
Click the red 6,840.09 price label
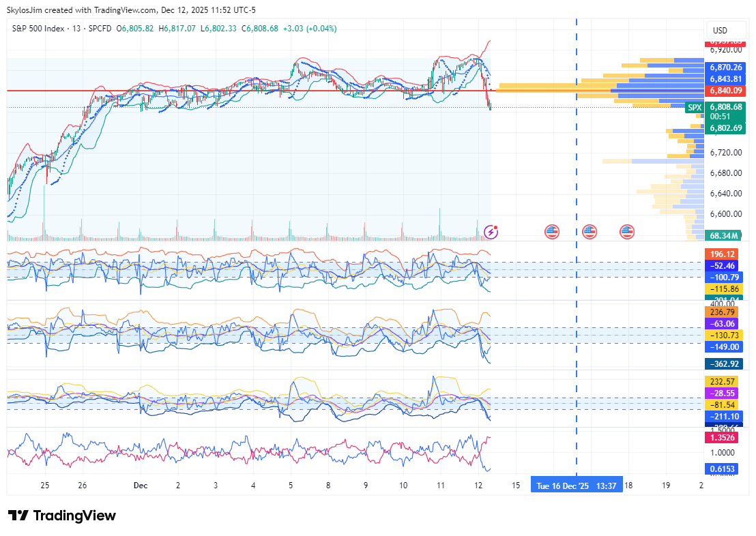click(725, 90)
